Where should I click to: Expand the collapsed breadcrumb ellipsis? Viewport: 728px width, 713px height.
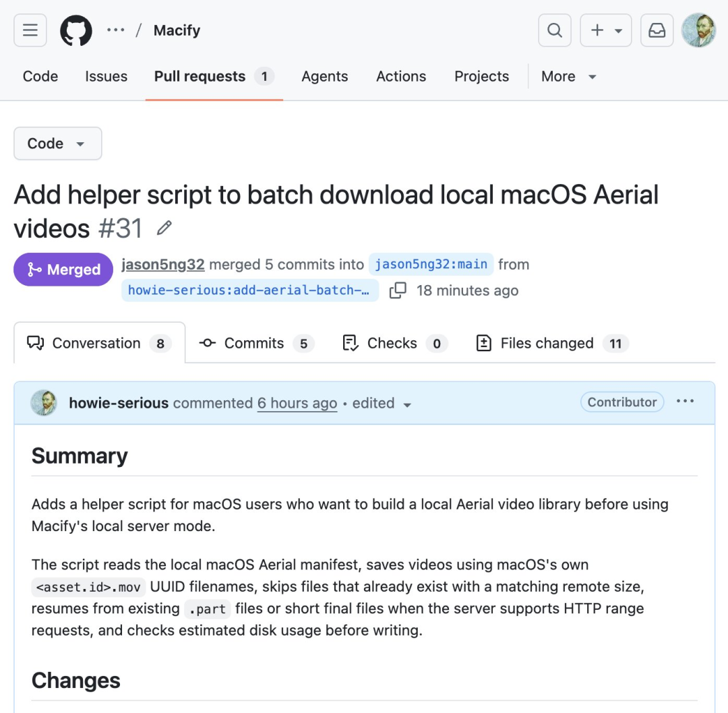point(116,30)
